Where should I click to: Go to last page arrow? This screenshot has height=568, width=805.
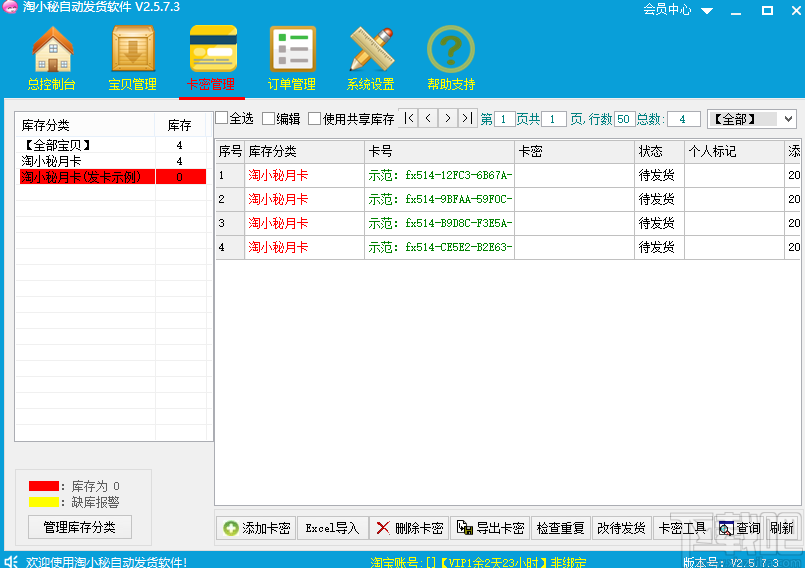pyautogui.click(x=467, y=119)
